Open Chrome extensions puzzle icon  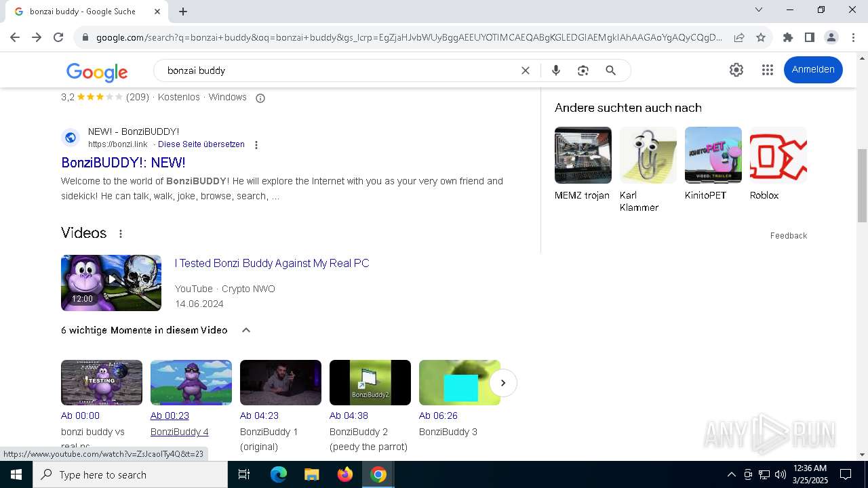click(x=787, y=37)
